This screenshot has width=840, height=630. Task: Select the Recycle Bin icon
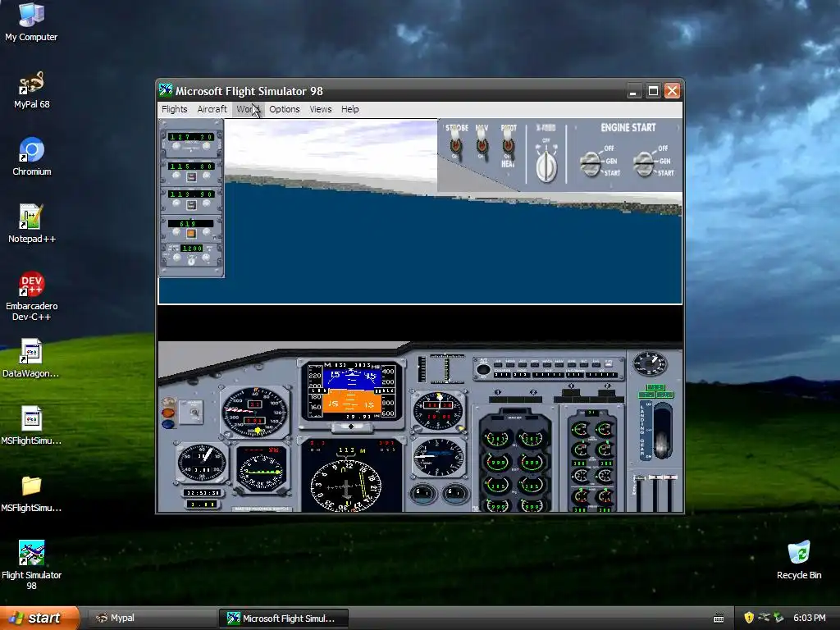pos(799,560)
